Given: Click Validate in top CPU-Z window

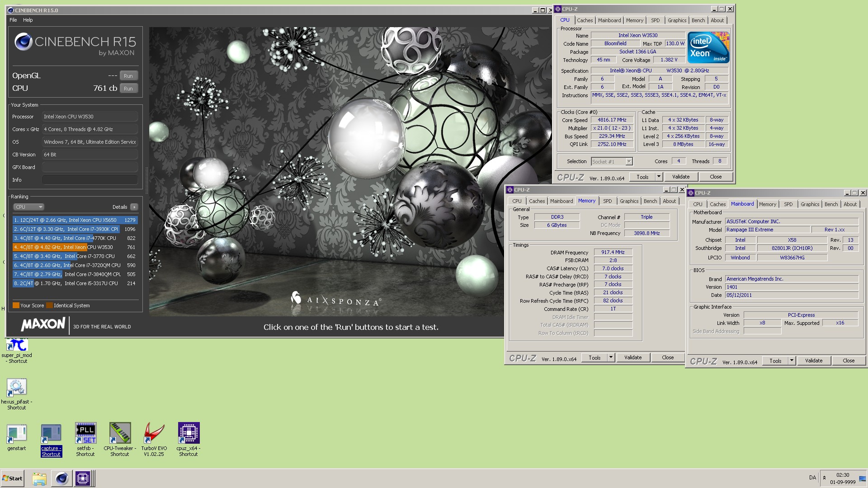Looking at the screenshot, I should tap(681, 177).
